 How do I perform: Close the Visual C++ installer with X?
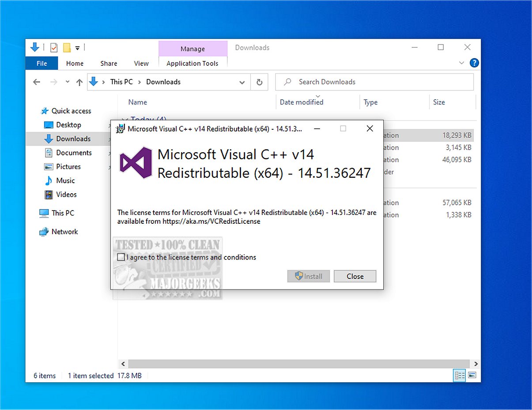(370, 129)
